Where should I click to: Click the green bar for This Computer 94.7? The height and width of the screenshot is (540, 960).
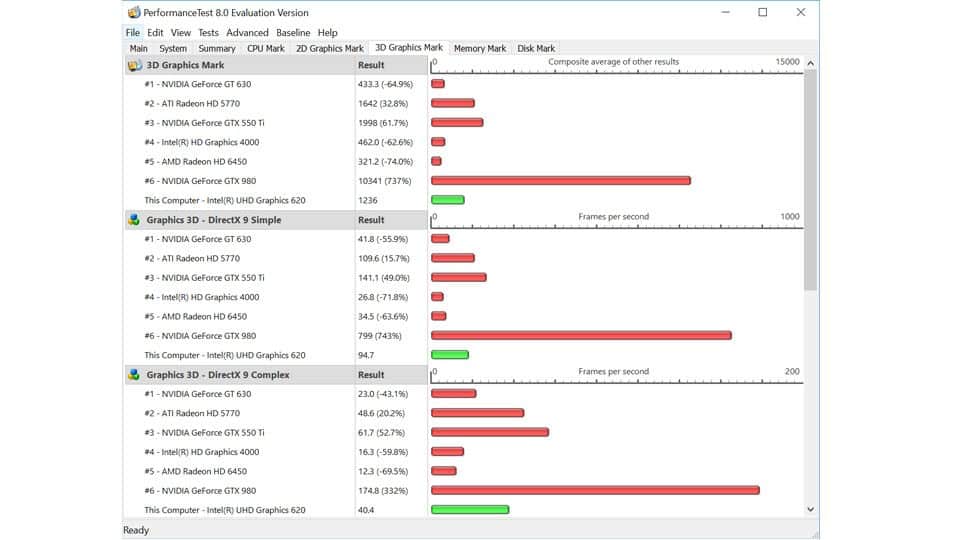click(x=450, y=355)
